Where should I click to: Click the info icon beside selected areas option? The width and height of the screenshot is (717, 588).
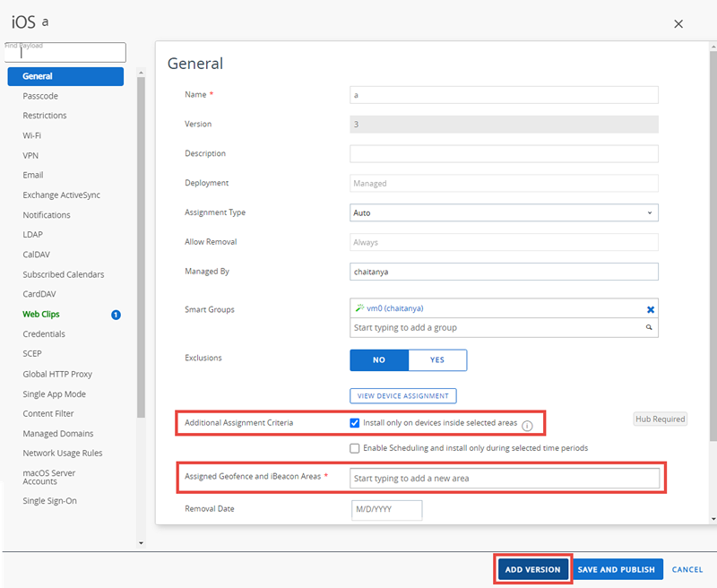[527, 426]
